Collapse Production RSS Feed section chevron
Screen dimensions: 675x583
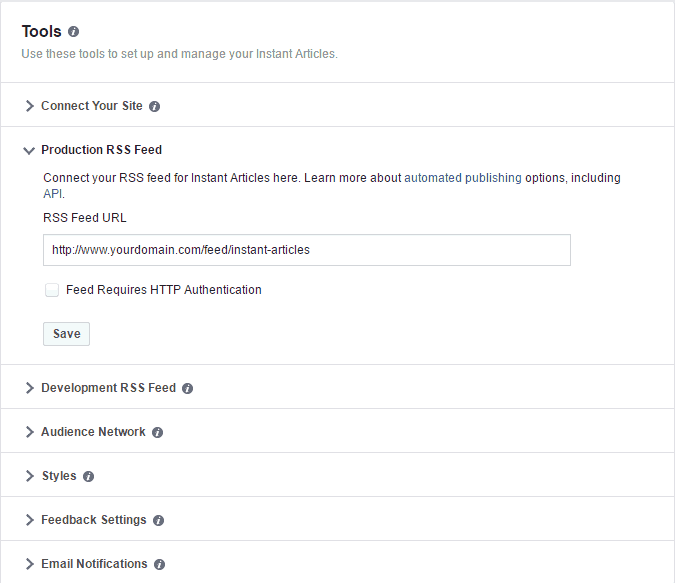click(x=29, y=151)
